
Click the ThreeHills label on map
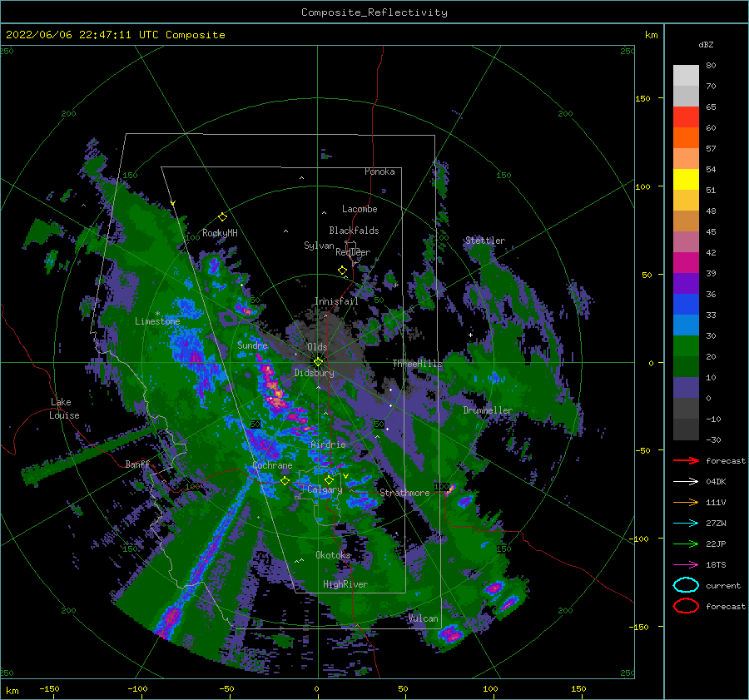coord(418,364)
